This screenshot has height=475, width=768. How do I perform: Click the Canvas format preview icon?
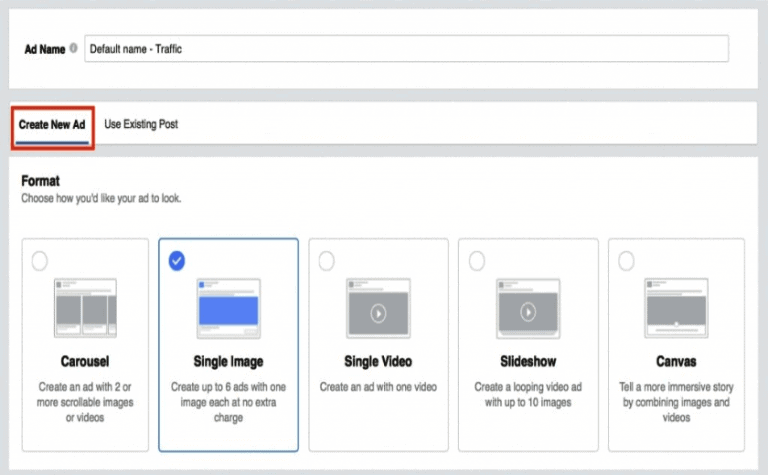pyautogui.click(x=676, y=308)
